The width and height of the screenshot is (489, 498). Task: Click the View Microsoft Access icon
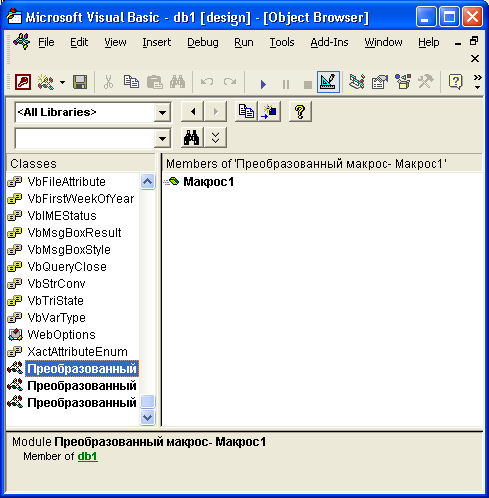(x=23, y=82)
